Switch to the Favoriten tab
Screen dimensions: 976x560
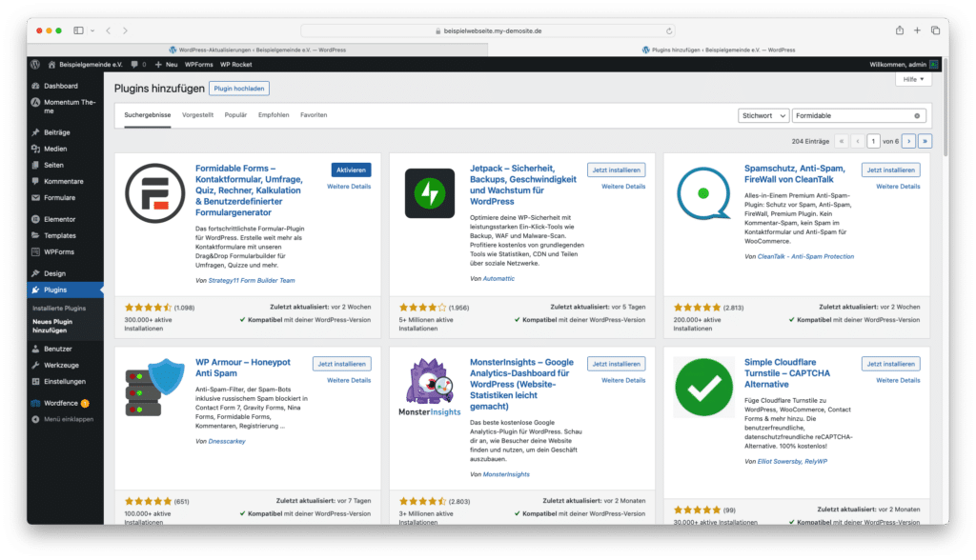(x=314, y=115)
